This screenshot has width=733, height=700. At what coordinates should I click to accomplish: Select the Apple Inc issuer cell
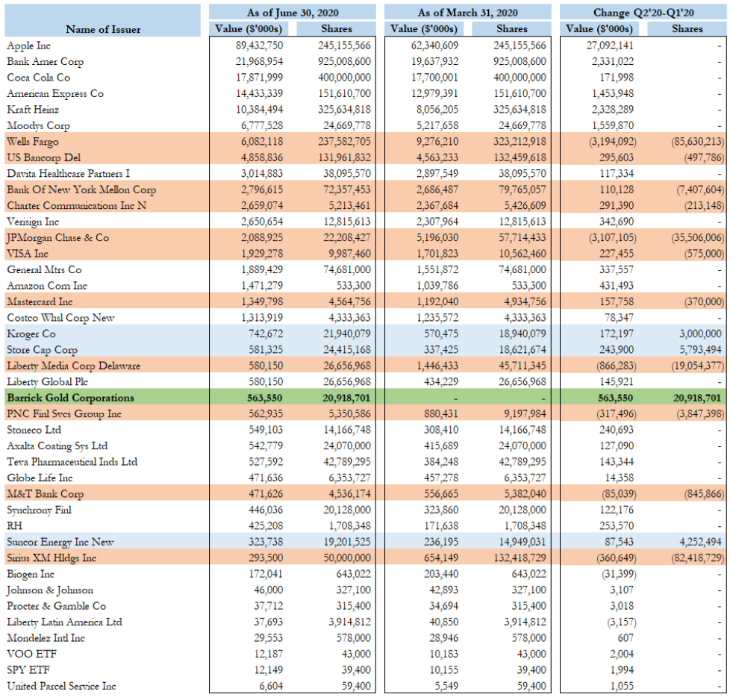tap(28, 46)
